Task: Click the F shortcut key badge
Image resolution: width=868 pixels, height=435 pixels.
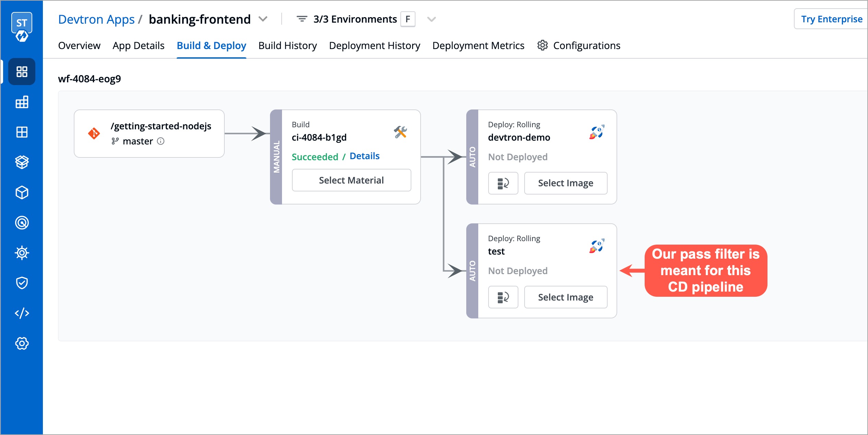Action: (x=408, y=19)
